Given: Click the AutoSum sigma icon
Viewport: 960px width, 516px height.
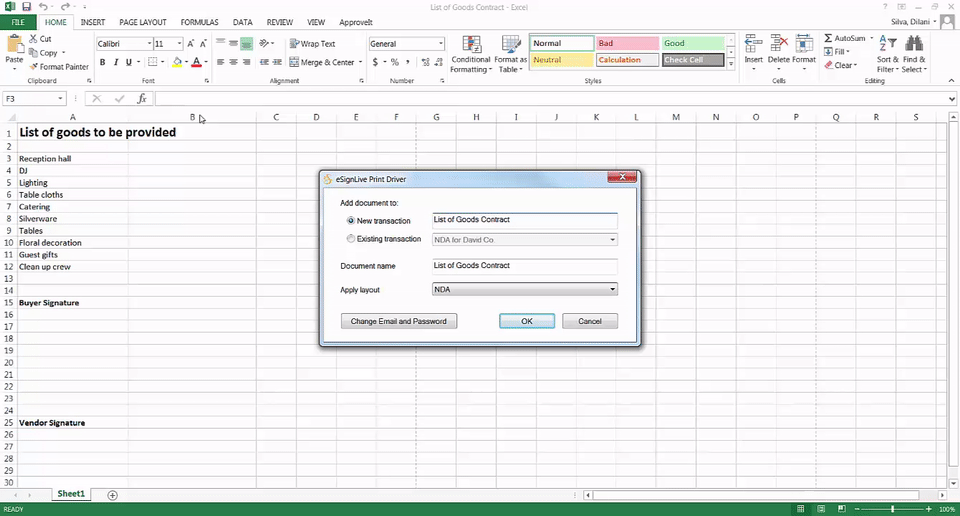Looking at the screenshot, I should click(x=828, y=38).
